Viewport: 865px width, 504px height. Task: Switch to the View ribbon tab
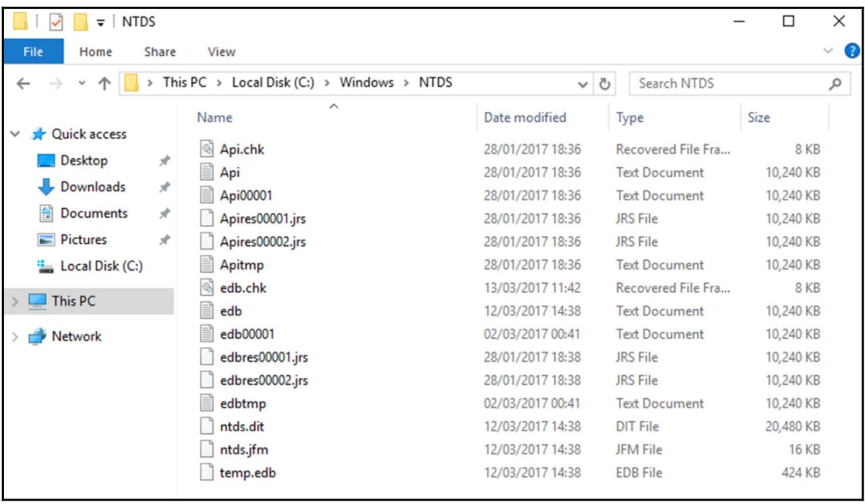coord(221,51)
